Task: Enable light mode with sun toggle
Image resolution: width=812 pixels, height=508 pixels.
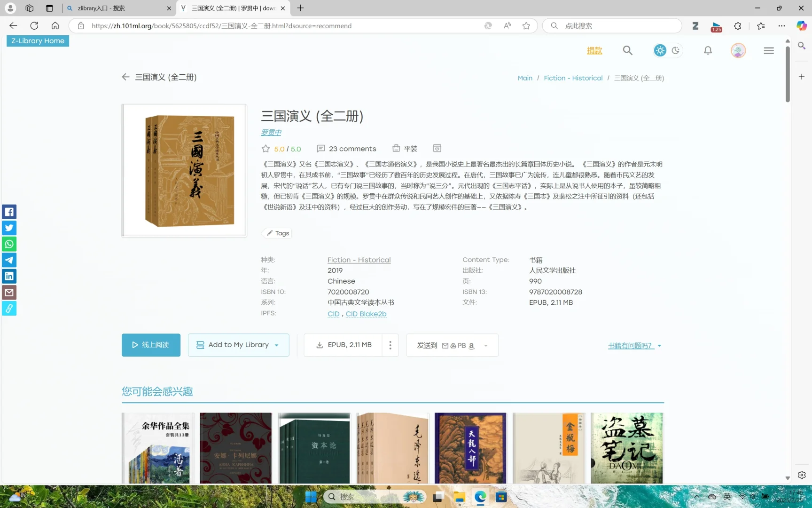Action: click(x=660, y=50)
